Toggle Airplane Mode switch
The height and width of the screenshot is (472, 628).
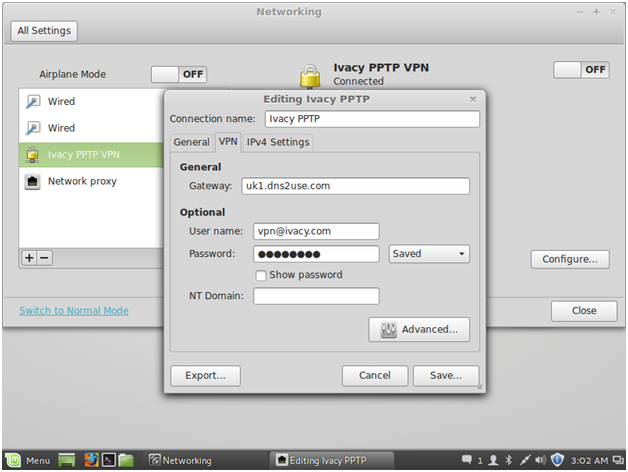pyautogui.click(x=179, y=75)
